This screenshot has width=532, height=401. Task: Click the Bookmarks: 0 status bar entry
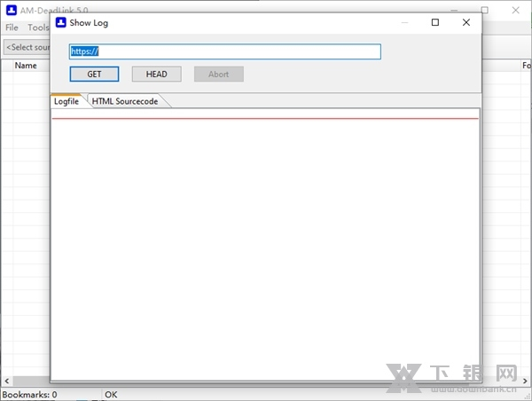tap(30, 395)
